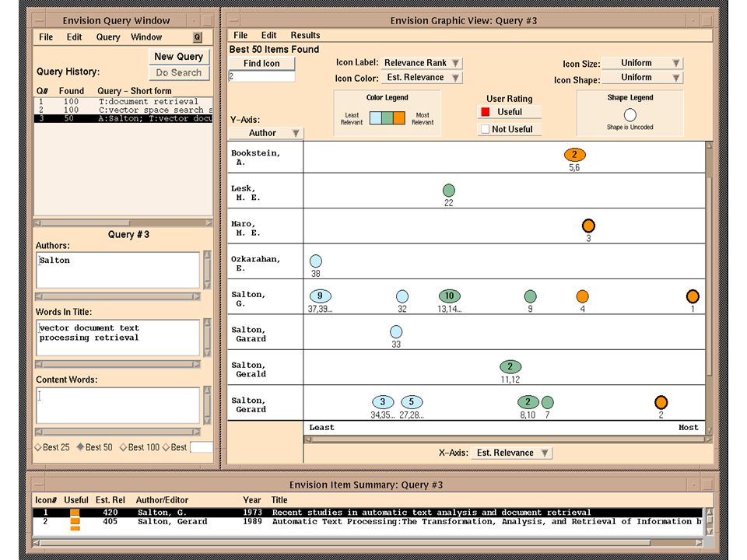Image resolution: width=747 pixels, height=560 pixels.
Task: Open green cluster labeled 11,12 for Salton, Gerald
Action: tap(510, 366)
